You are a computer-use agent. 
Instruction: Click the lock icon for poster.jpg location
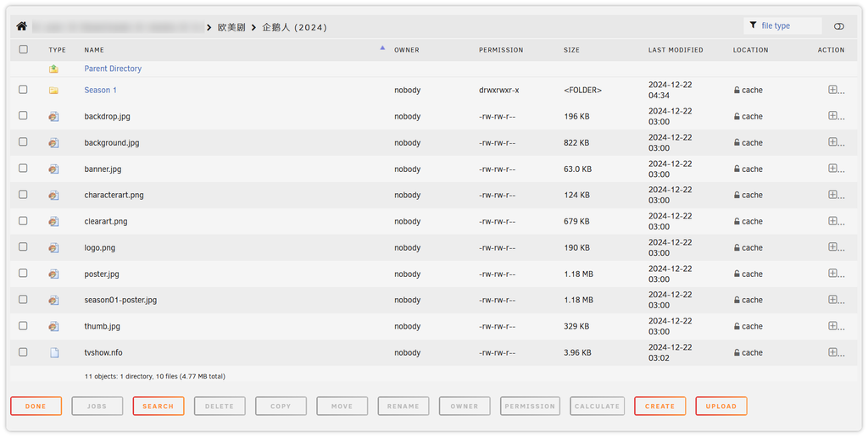point(737,274)
